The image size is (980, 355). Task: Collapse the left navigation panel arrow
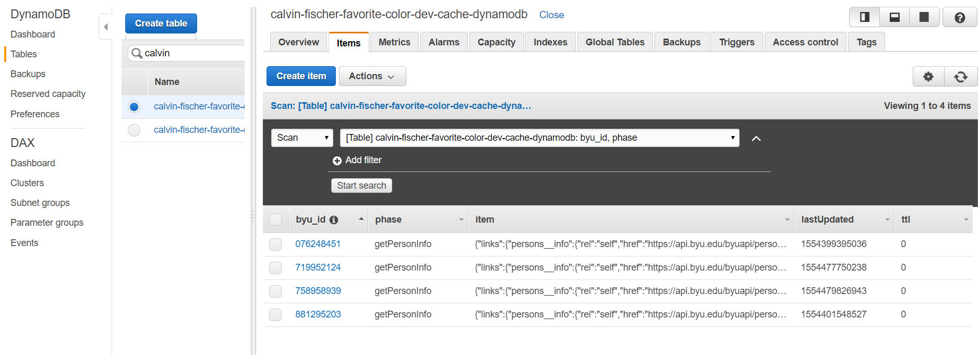(106, 27)
